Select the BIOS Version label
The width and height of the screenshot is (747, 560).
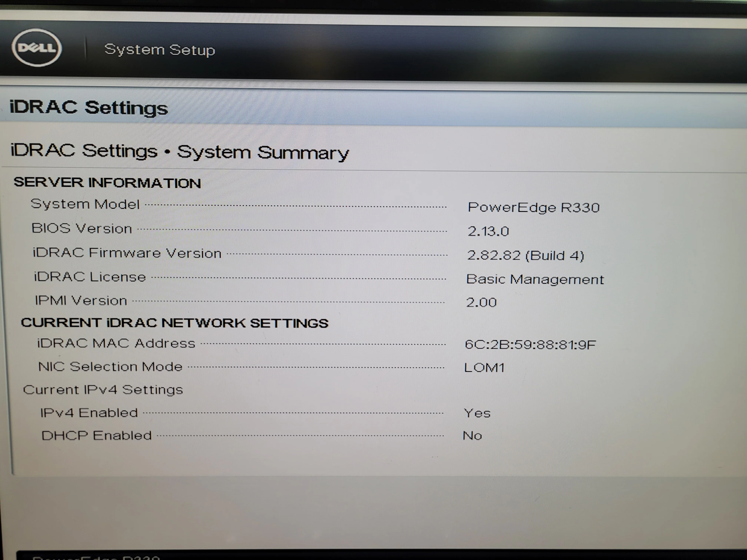pos(82,228)
